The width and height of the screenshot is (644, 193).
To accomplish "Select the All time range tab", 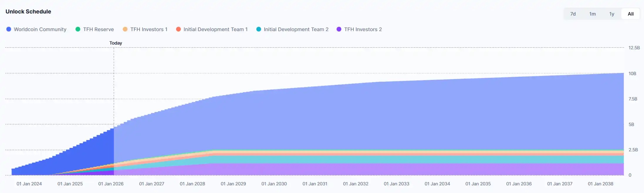I will pyautogui.click(x=631, y=14).
